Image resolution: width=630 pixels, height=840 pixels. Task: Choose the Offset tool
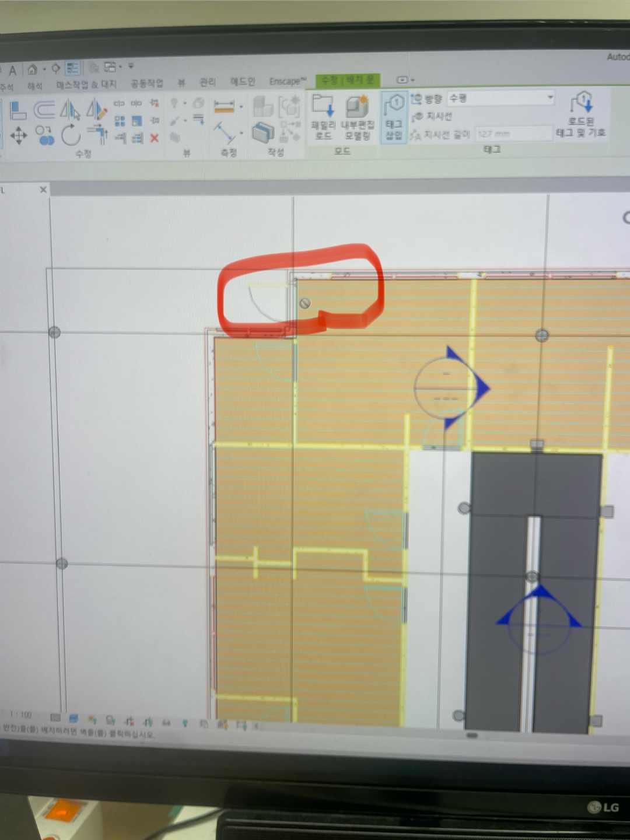[x=44, y=110]
